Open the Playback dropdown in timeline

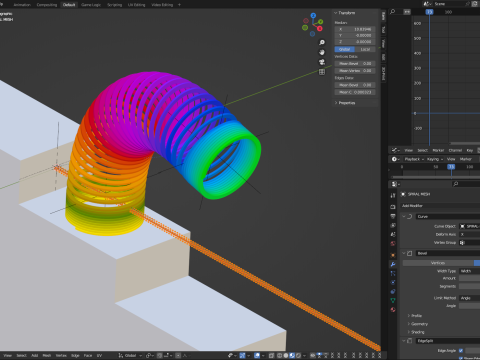click(414, 159)
